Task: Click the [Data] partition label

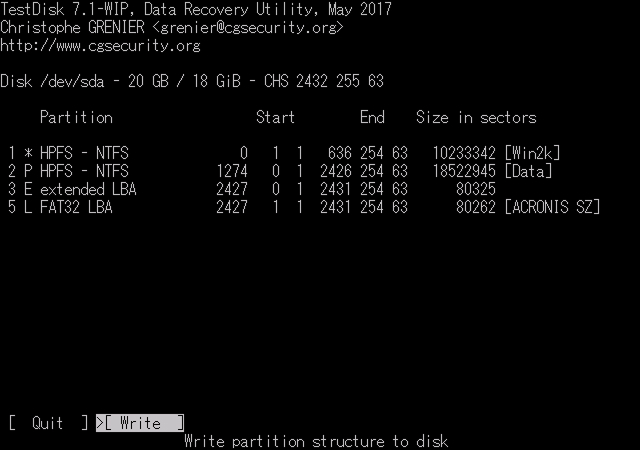Action: pyautogui.click(x=528, y=171)
